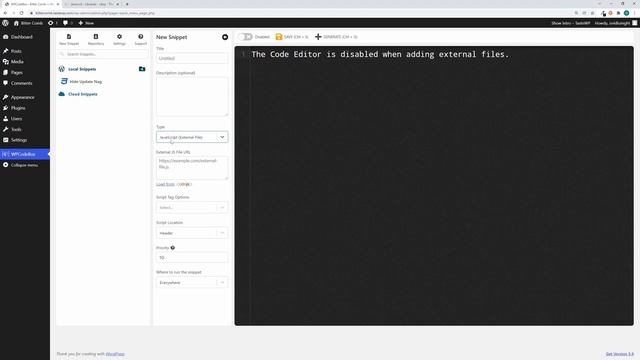Go back with the browser back arrow

coord(5,13)
